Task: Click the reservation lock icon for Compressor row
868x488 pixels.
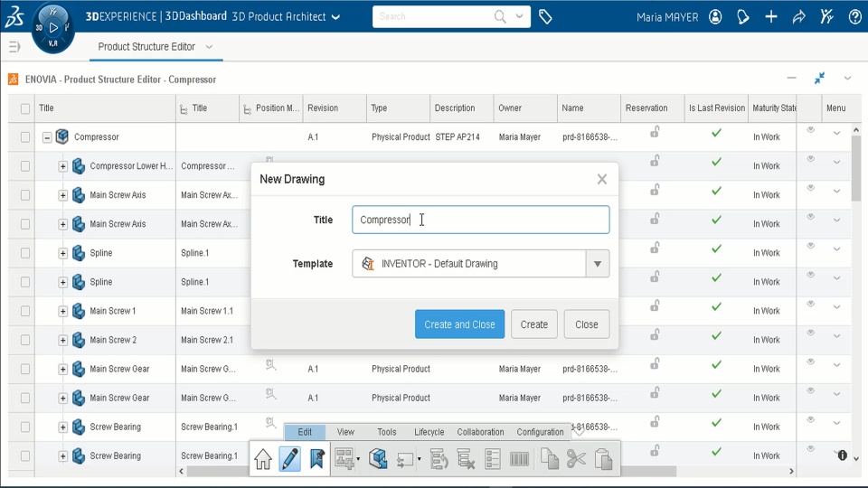Action: tap(655, 132)
